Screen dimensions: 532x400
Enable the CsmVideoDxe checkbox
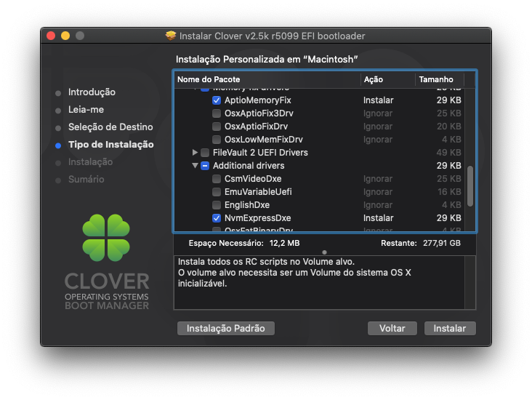(217, 179)
